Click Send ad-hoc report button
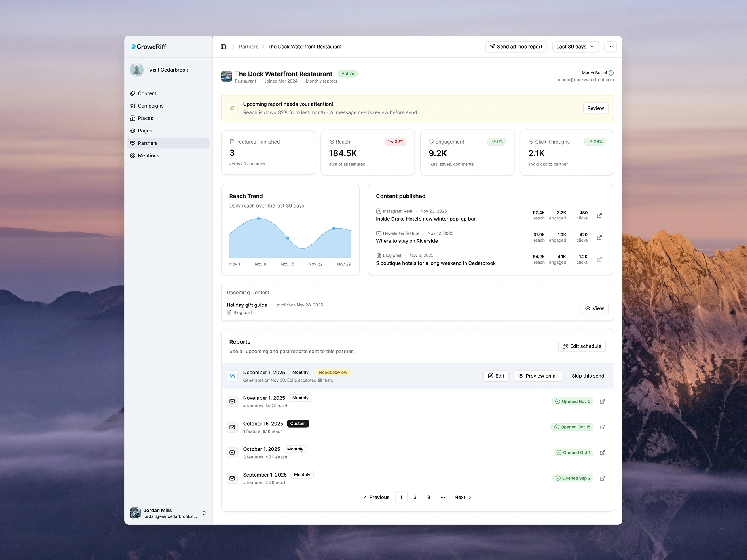Viewport: 747px width, 560px height. 516,47
